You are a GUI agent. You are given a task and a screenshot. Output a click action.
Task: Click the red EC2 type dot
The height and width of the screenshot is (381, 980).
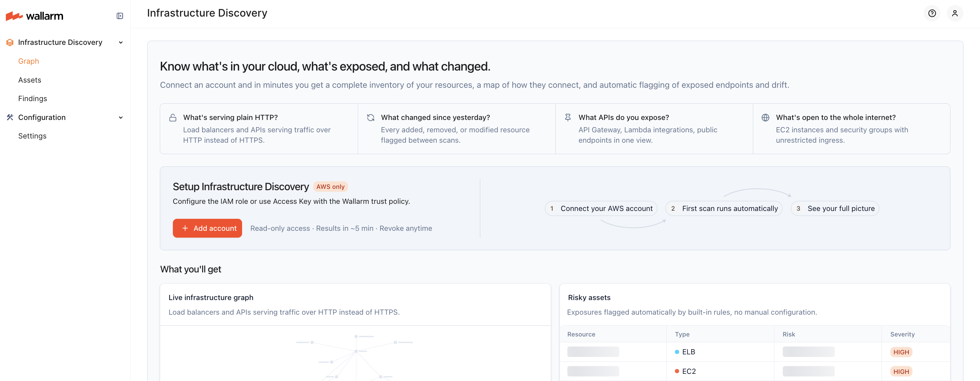coord(677,371)
